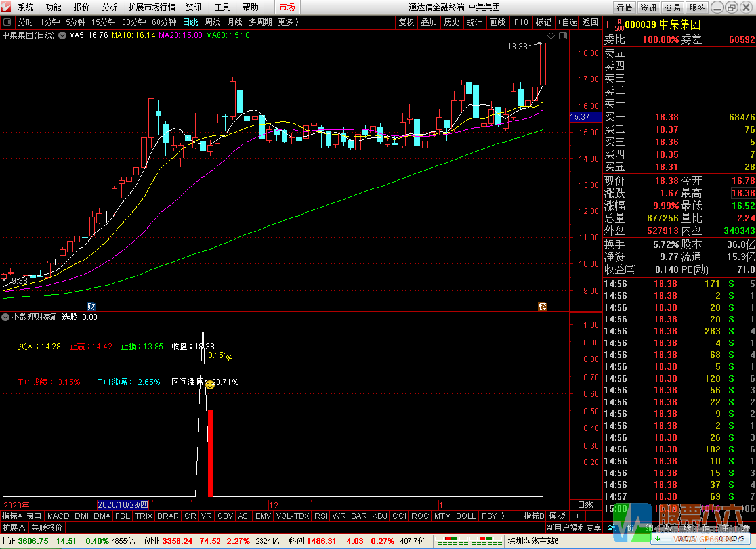Expand the 更多 periods dropdown
This screenshot has width=756, height=549.
[x=287, y=22]
